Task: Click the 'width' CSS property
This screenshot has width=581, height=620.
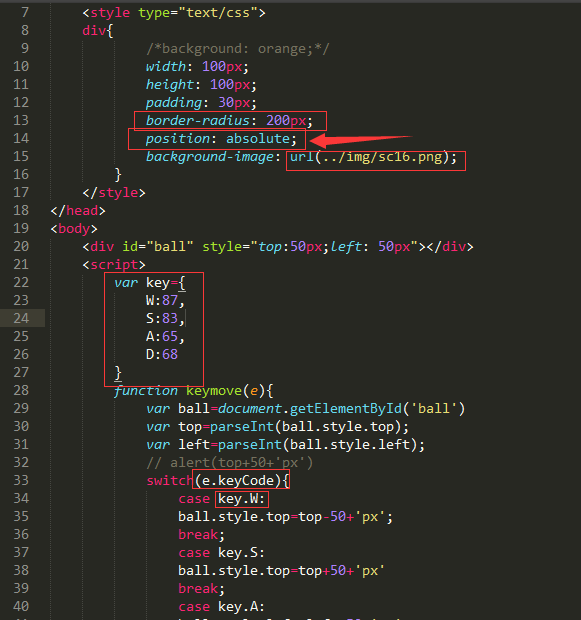Action: pyautogui.click(x=166, y=66)
